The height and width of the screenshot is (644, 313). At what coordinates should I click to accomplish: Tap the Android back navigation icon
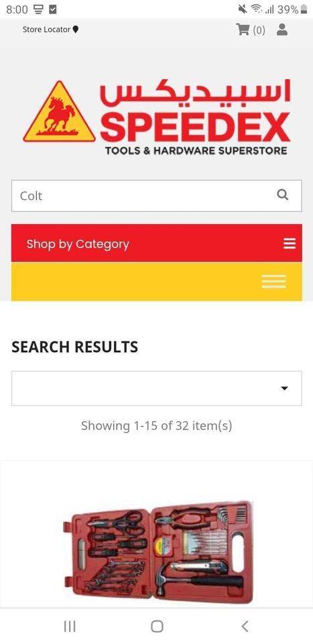point(245,627)
